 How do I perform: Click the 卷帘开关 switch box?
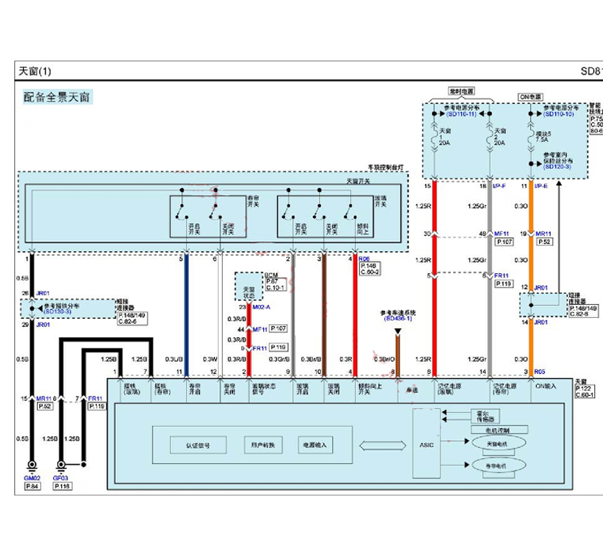coord(208,216)
